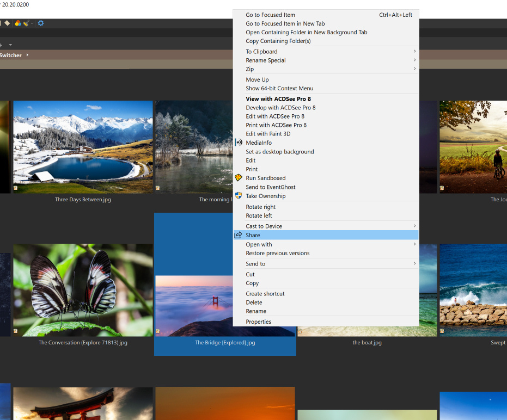Expand the Switcher arrow
The image size is (507, 420).
[27, 55]
